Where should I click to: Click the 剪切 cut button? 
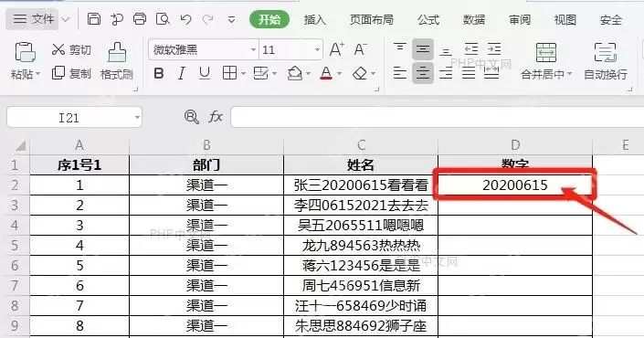click(x=71, y=49)
